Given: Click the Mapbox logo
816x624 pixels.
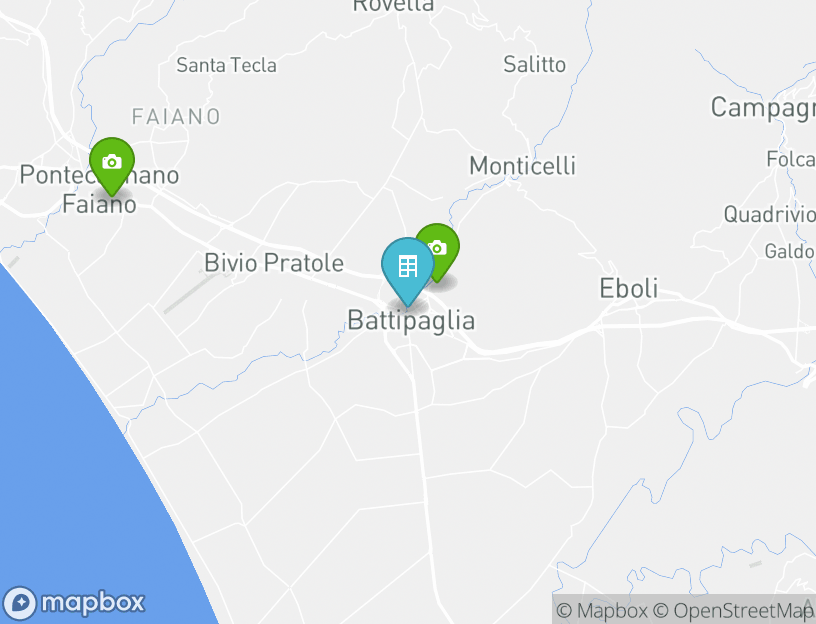Looking at the screenshot, I should [x=73, y=603].
